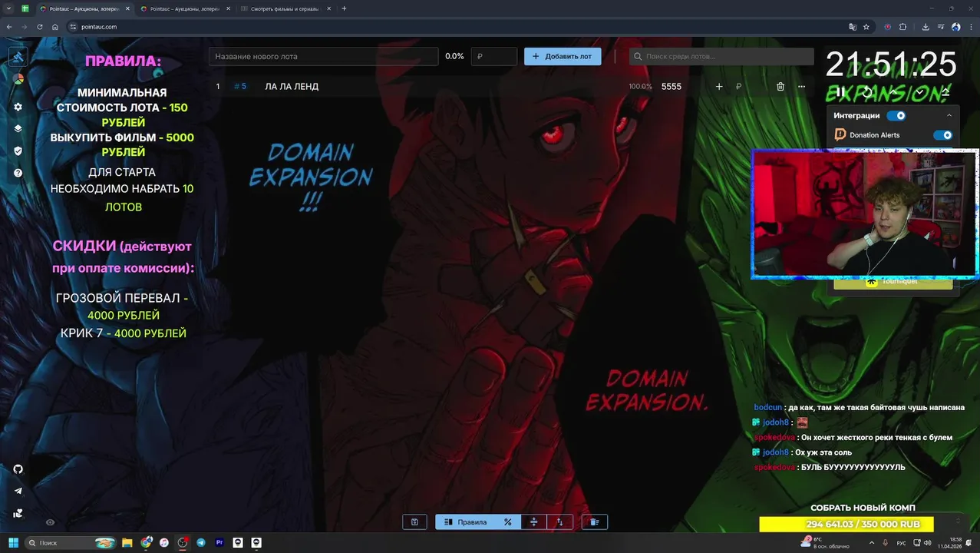Open the settings gear in left sidebar

18,107
